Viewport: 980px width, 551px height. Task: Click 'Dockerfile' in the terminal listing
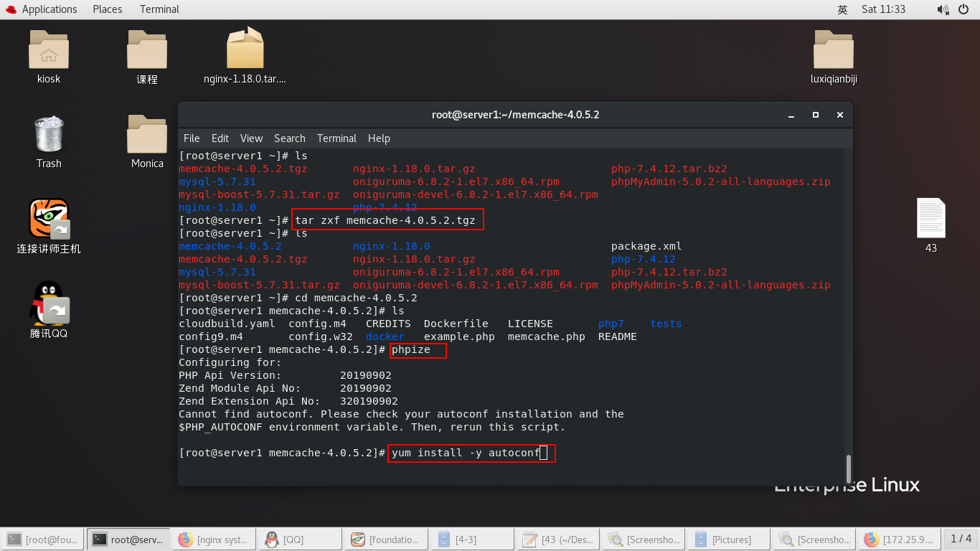click(x=456, y=324)
